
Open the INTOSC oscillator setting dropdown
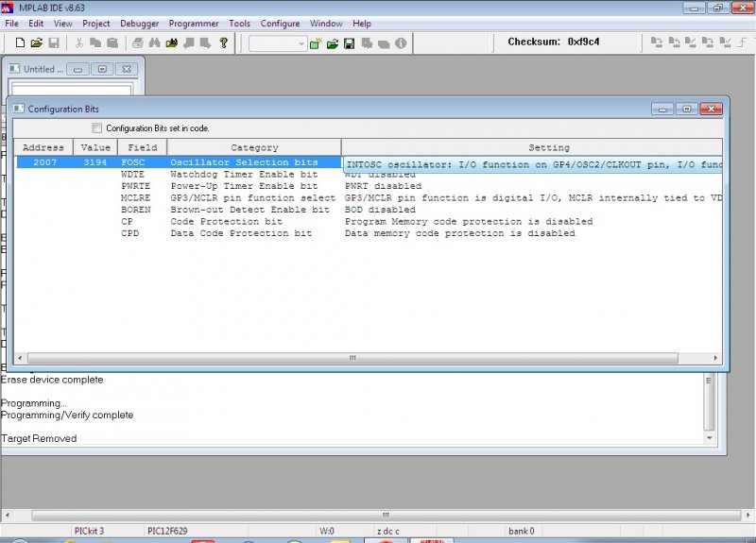point(532,164)
